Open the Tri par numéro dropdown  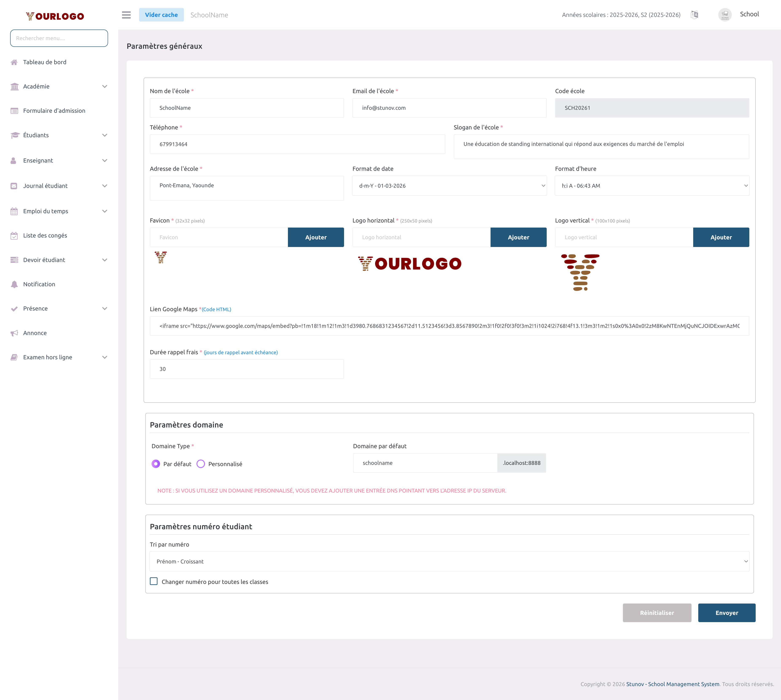[x=449, y=561]
